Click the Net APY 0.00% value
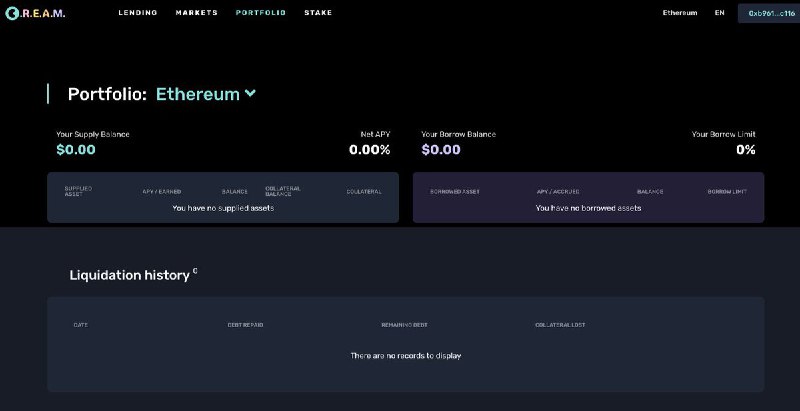This screenshot has width=800, height=411. [369, 149]
